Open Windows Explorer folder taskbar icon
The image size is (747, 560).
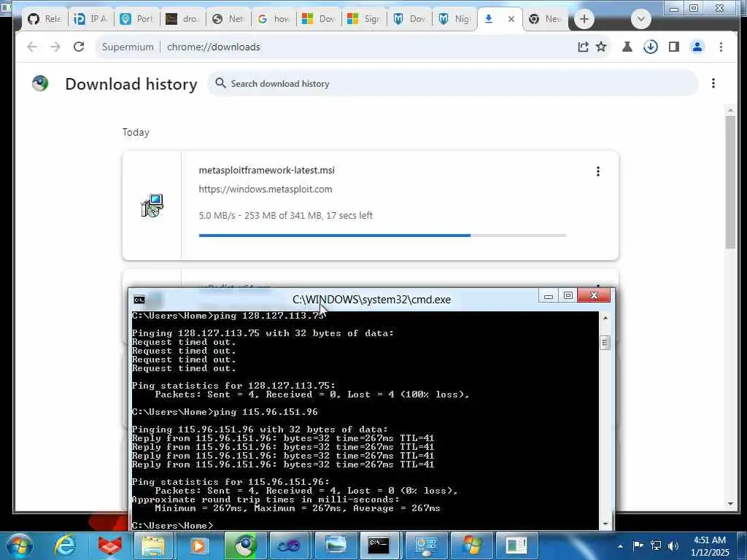(x=152, y=545)
